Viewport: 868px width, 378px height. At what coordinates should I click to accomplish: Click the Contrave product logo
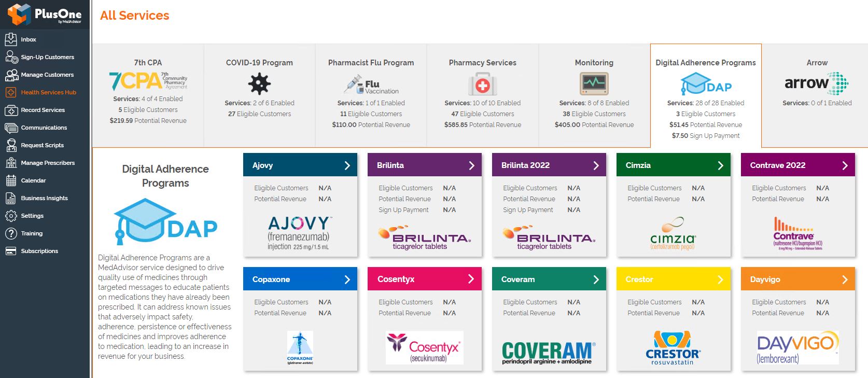tap(797, 234)
